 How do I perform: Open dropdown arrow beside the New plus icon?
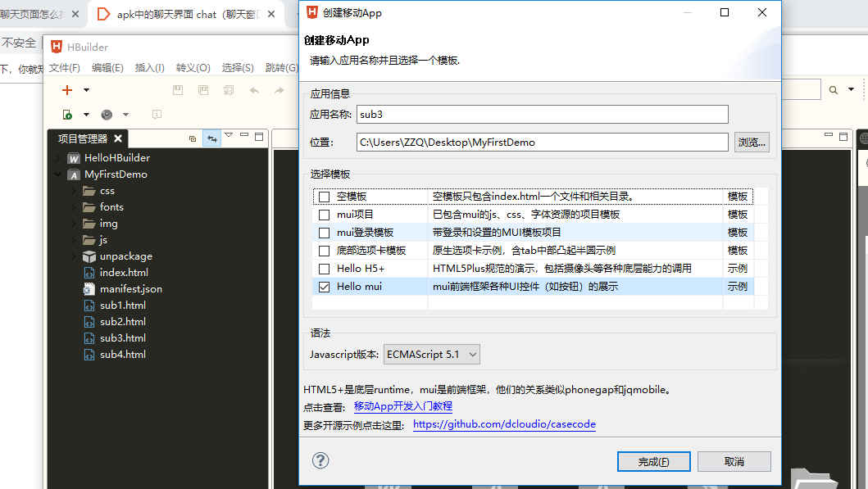coord(86,90)
